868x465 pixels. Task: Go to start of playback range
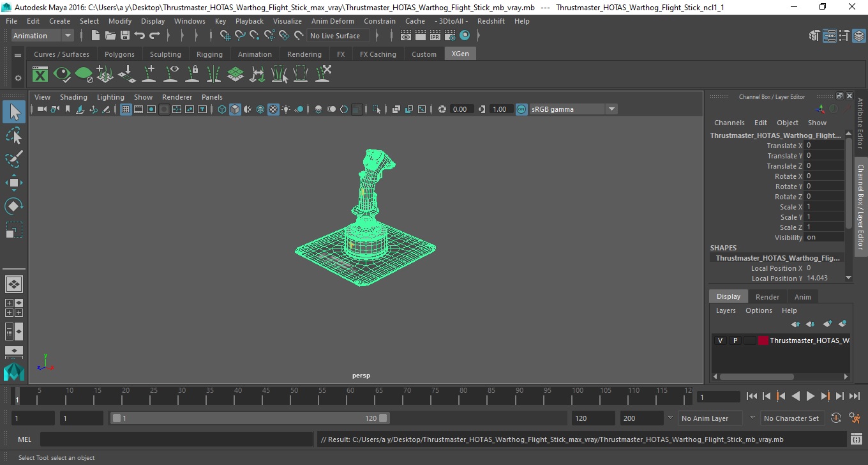click(x=752, y=396)
